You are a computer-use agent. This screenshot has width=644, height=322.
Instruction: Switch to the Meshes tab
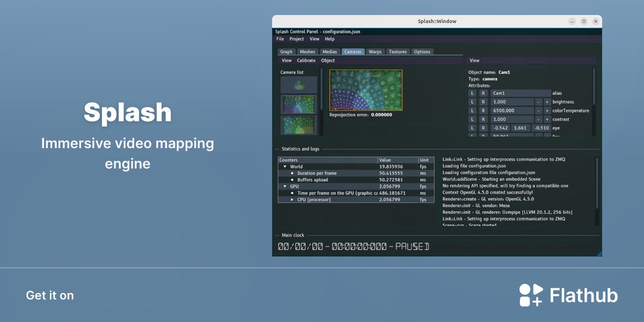(x=308, y=52)
